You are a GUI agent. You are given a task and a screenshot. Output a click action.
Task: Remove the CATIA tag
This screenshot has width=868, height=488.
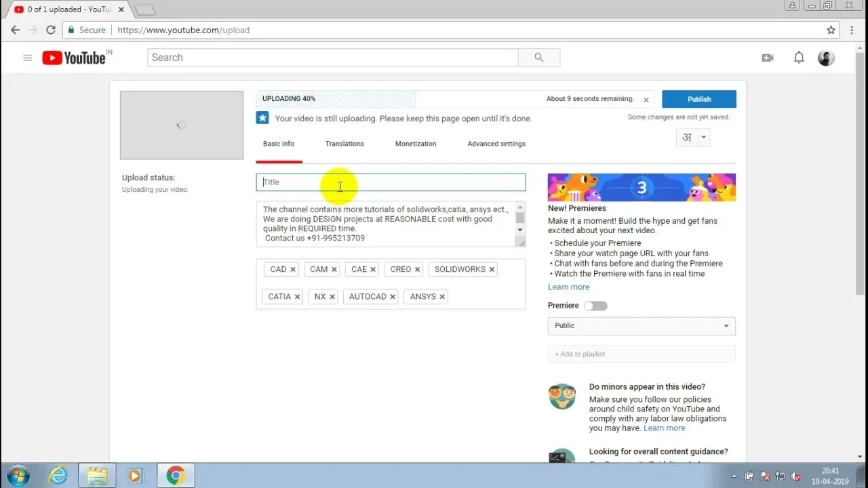[x=297, y=297]
